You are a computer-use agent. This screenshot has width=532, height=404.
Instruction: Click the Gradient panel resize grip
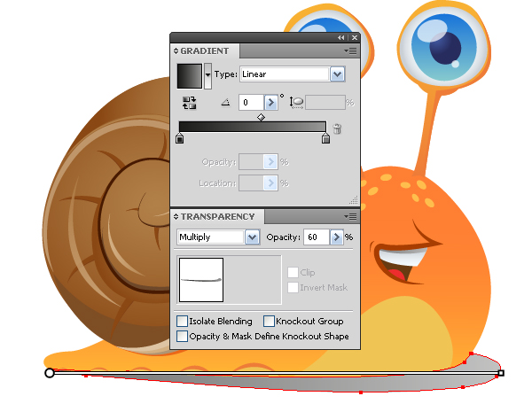click(x=354, y=200)
